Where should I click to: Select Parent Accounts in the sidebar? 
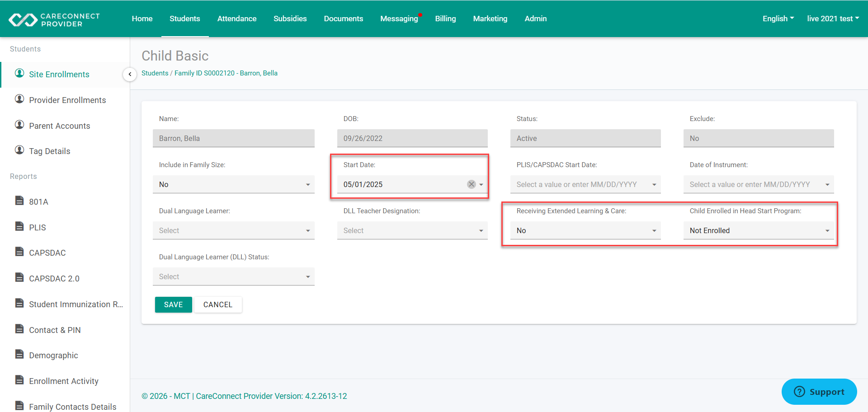(60, 126)
